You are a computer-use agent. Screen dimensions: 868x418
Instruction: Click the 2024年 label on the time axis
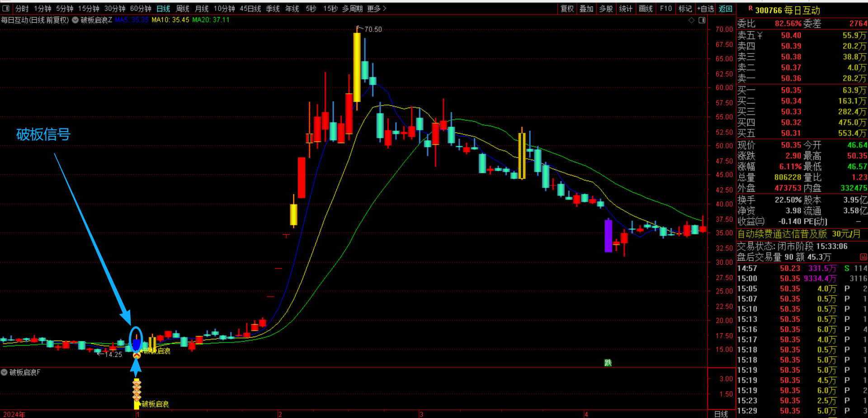pyautogui.click(x=14, y=414)
